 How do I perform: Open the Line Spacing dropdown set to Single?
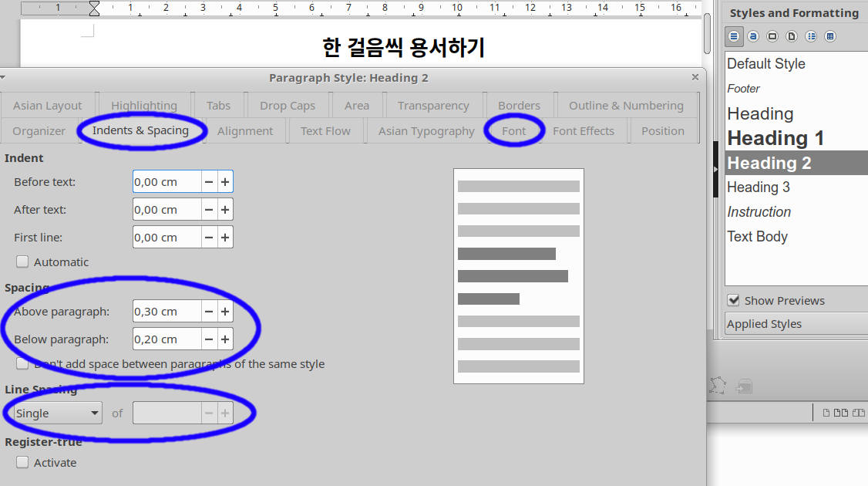58,413
